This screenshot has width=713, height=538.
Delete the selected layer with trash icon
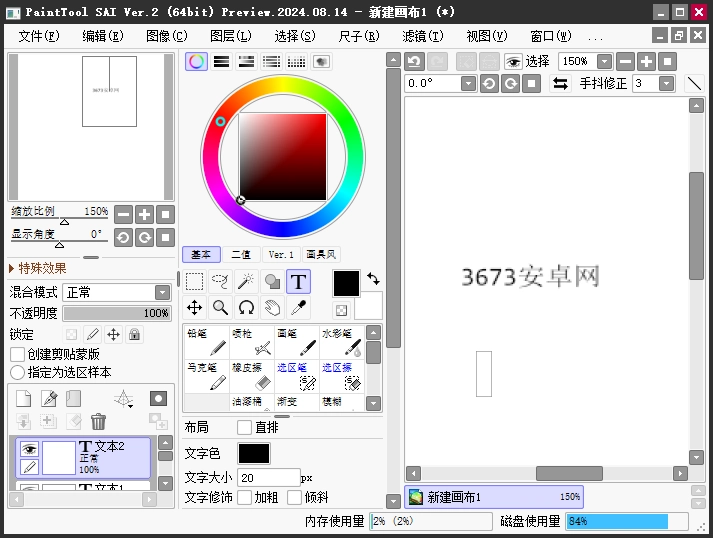(x=98, y=422)
